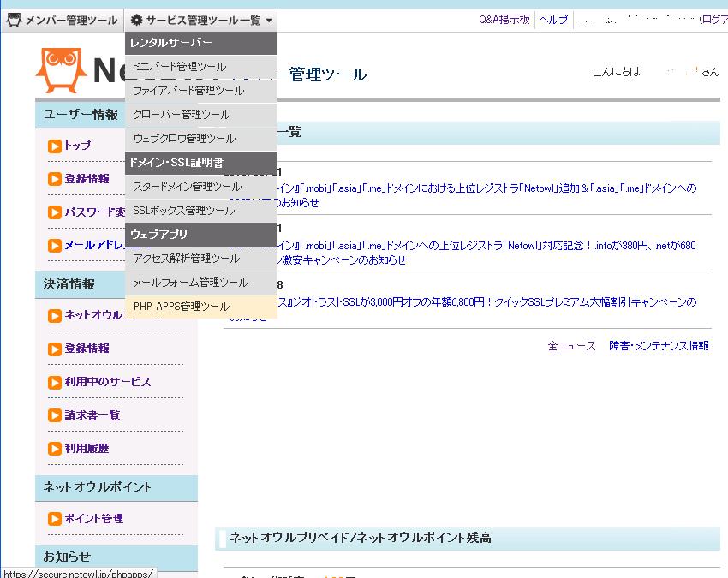Click the orange arrow icon beside トップ
Image resolution: width=728 pixels, height=578 pixels.
[54, 146]
